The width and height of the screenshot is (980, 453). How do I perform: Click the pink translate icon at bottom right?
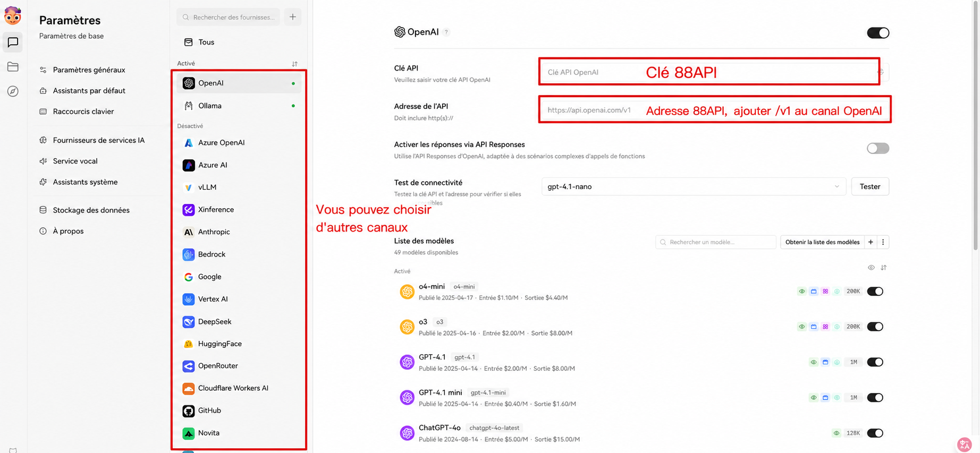pyautogui.click(x=965, y=444)
